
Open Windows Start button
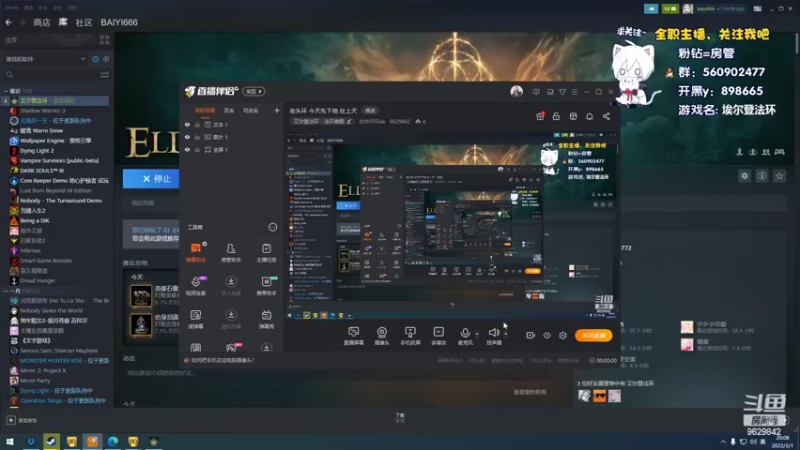[x=9, y=441]
